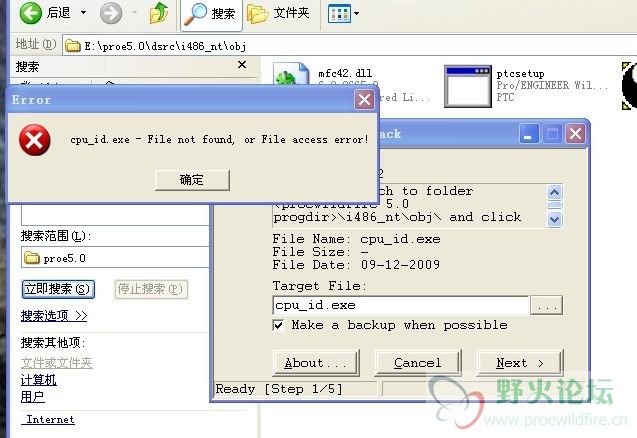Browse for target file with ... button
The image size is (637, 438).
coord(547,305)
